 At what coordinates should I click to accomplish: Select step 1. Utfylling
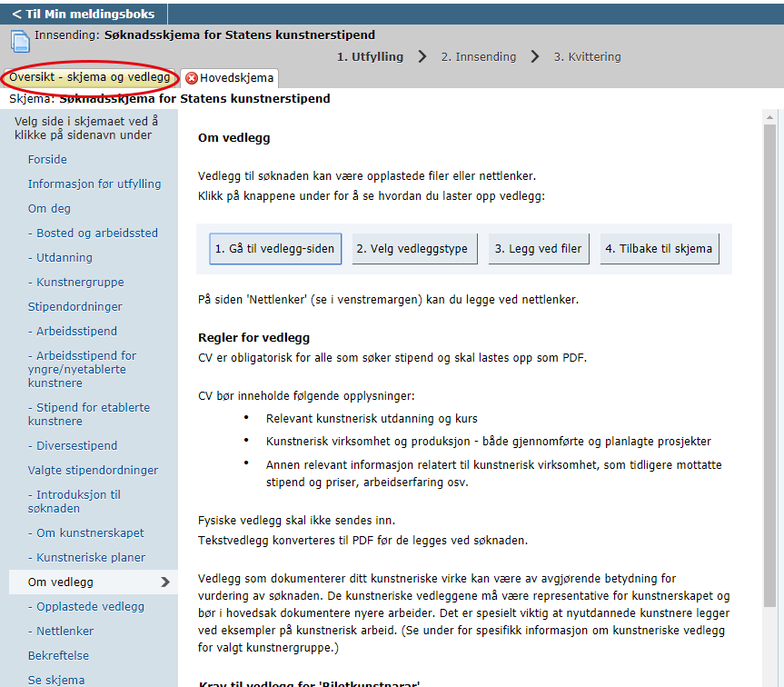pos(370,56)
